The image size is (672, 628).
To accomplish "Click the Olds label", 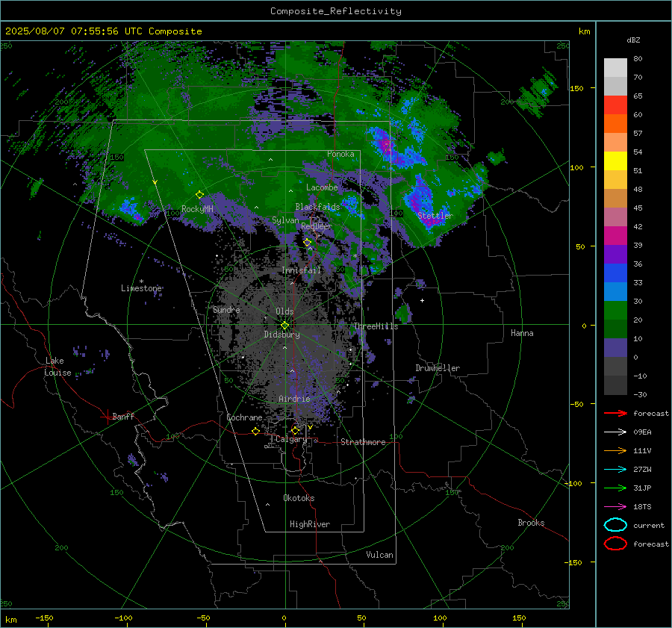I will [x=284, y=311].
